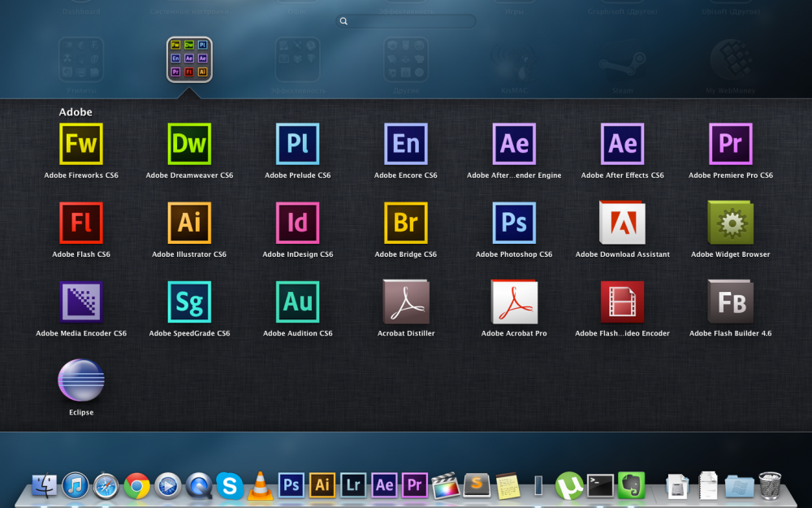
Task: Open Adobe Media Encoder CS6
Action: coord(80,302)
